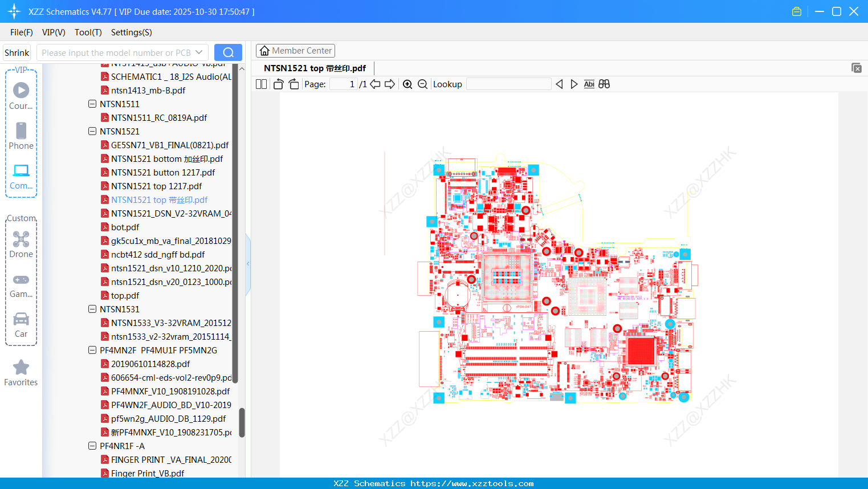Jump to previous lookup result
The width and height of the screenshot is (868, 489).
tap(559, 84)
